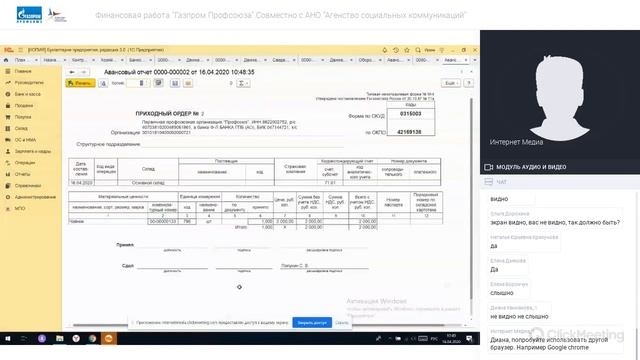
Task: Switch to the Оборо... tab
Action: click(x=369, y=60)
